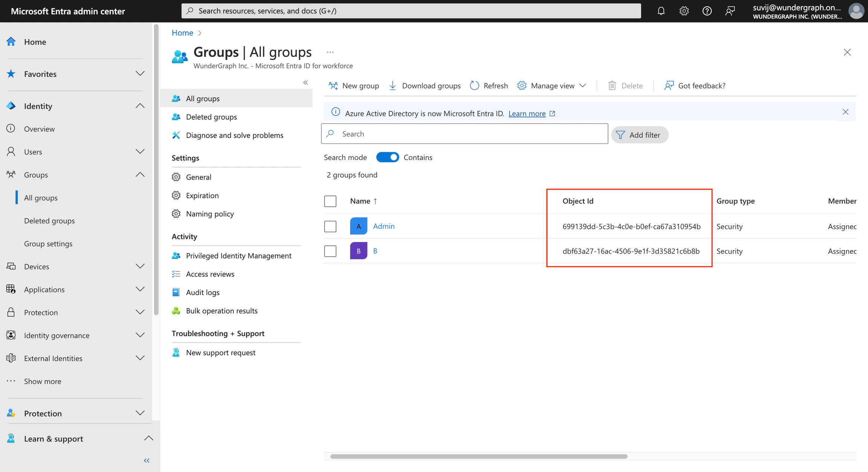Collapse the Groups section in sidebar

(x=140, y=174)
